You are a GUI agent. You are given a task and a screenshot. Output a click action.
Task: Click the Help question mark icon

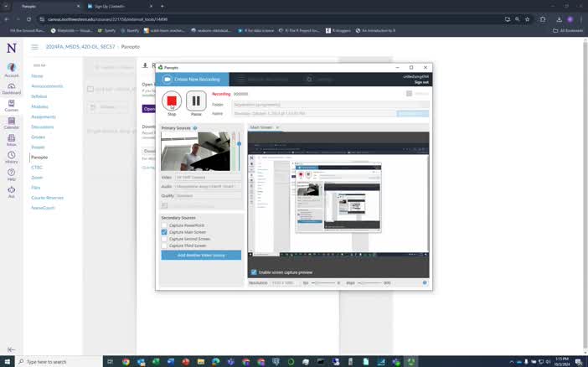(11, 174)
